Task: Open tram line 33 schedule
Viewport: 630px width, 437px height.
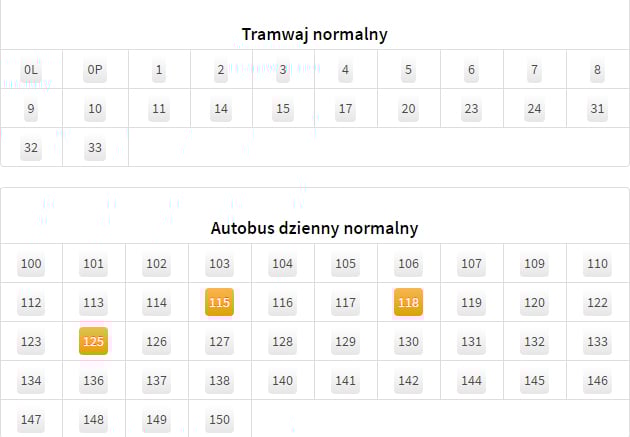Action: click(95, 148)
